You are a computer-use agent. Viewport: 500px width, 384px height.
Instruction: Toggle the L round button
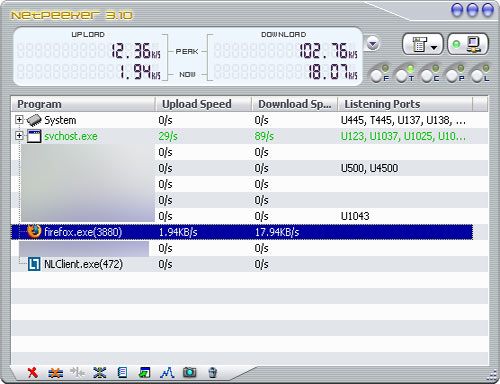pos(477,76)
